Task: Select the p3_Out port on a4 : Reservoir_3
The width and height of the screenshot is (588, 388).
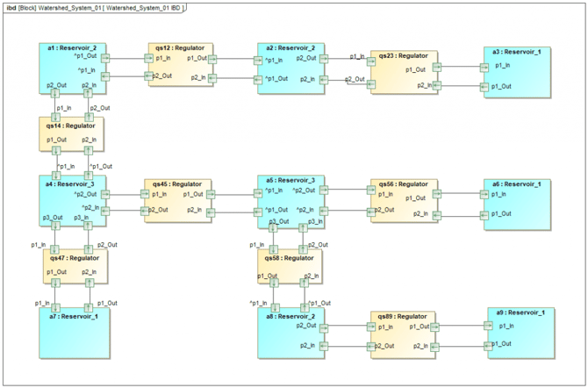Action: pyautogui.click(x=55, y=226)
